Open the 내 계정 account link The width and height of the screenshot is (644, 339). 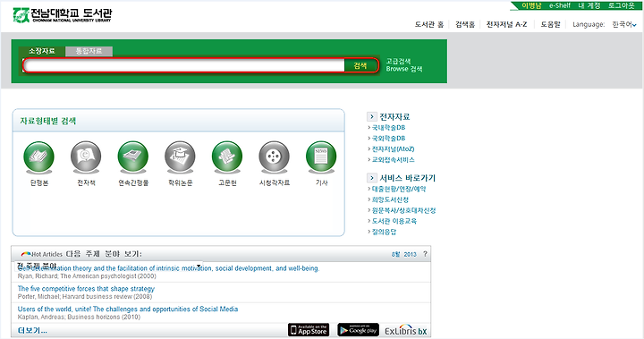(589, 5)
